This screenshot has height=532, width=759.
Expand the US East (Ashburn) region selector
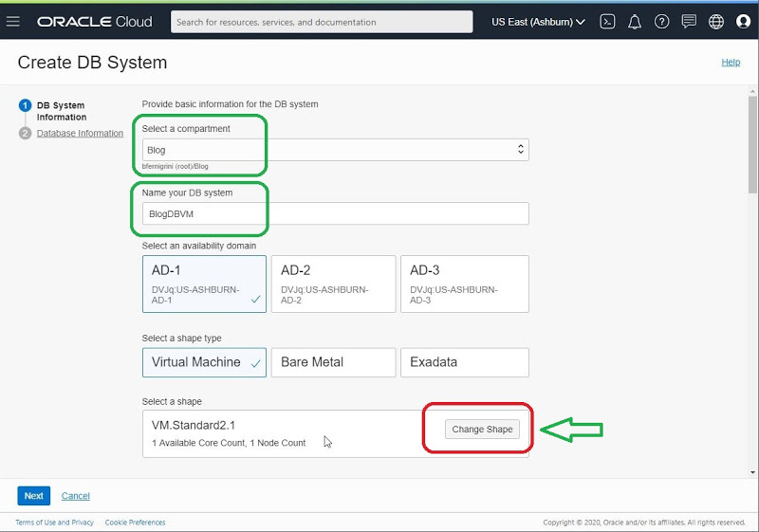[538, 22]
